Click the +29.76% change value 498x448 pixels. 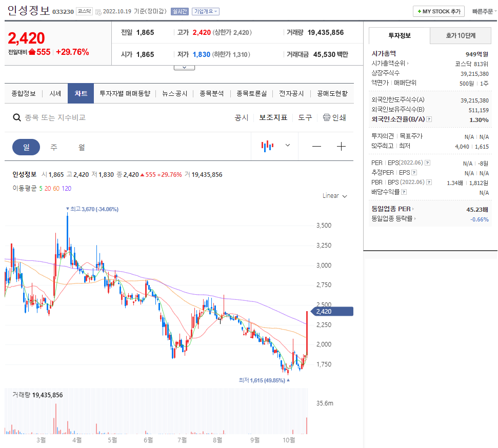[72, 52]
